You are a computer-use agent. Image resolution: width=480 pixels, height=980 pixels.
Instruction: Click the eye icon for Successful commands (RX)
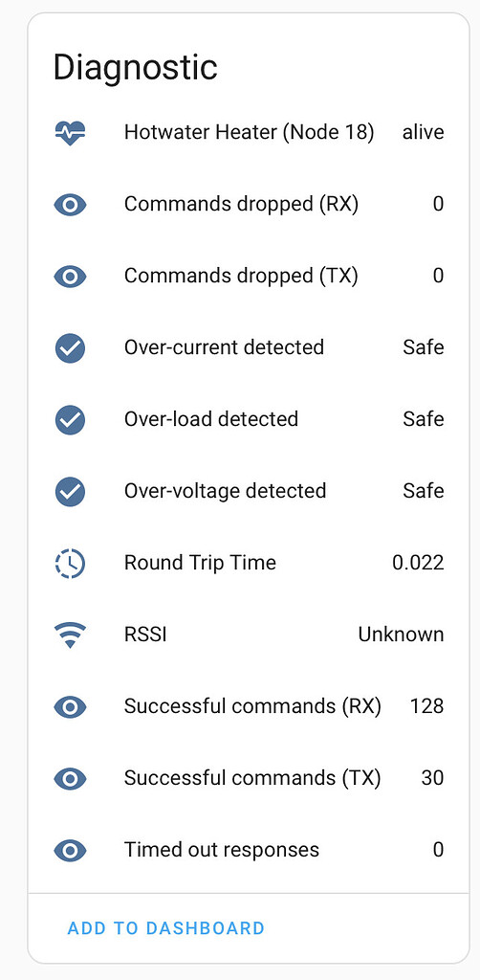coord(70,707)
